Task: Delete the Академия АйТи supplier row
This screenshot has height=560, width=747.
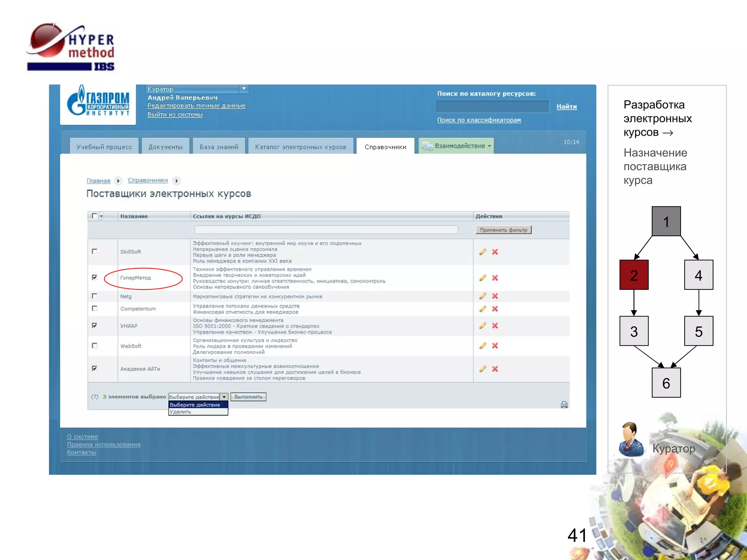Action: click(x=495, y=369)
